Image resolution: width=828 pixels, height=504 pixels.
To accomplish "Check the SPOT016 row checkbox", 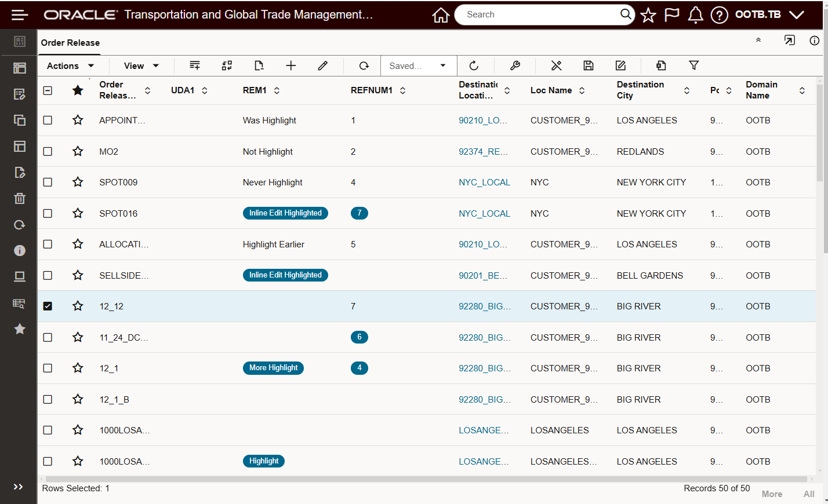I will pyautogui.click(x=48, y=213).
